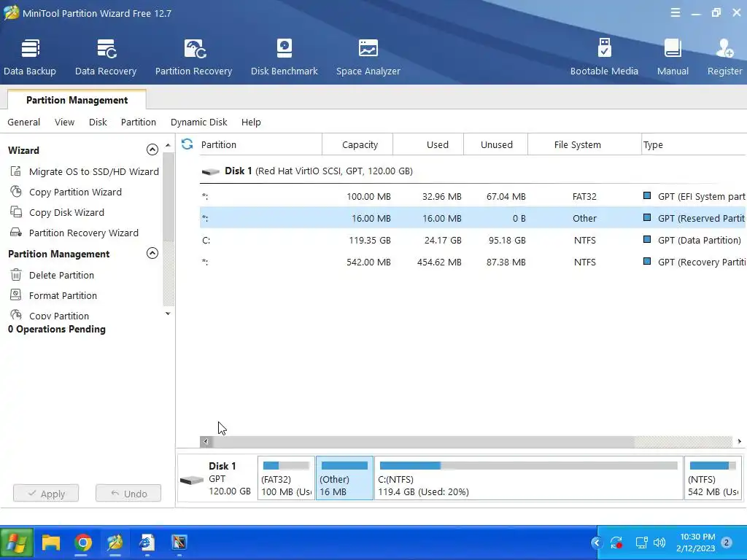Click Disk 1 drive icon in list
This screenshot has width=747, height=560.
click(211, 171)
